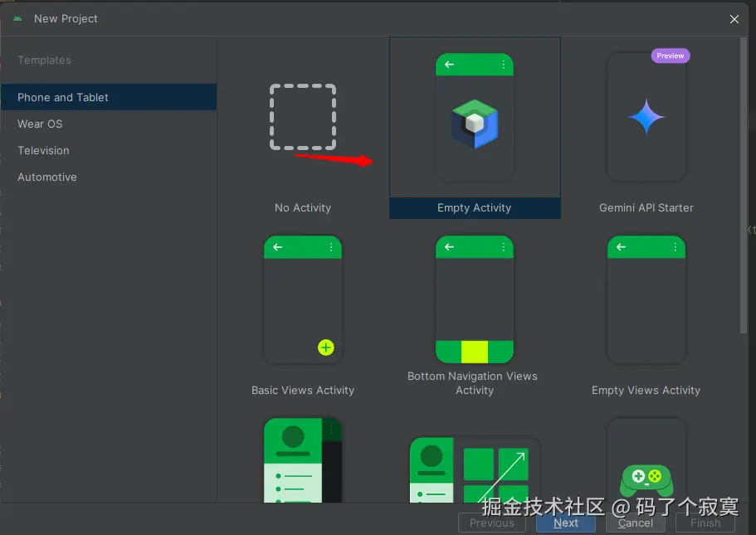Click the purple Preview badge
Viewport: 756px width, 535px height.
[x=671, y=56]
